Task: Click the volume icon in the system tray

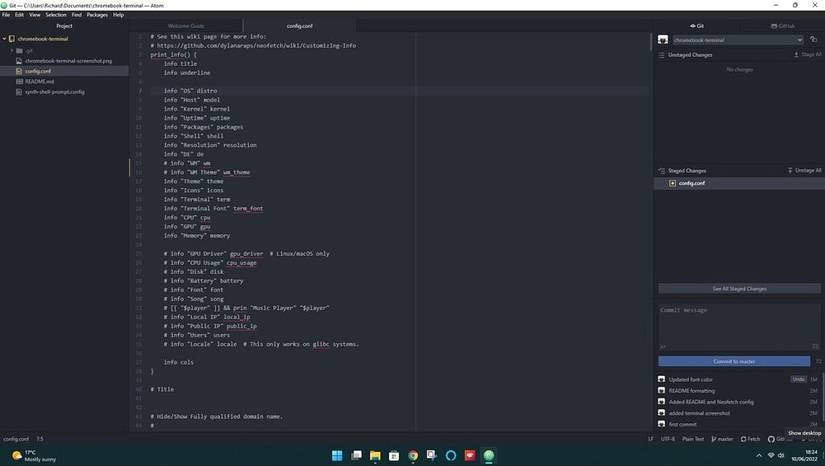Action: point(781,455)
